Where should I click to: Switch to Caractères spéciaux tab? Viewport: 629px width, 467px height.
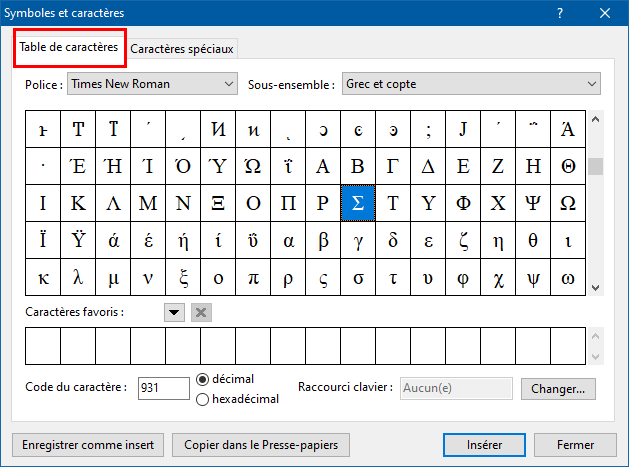(182, 49)
